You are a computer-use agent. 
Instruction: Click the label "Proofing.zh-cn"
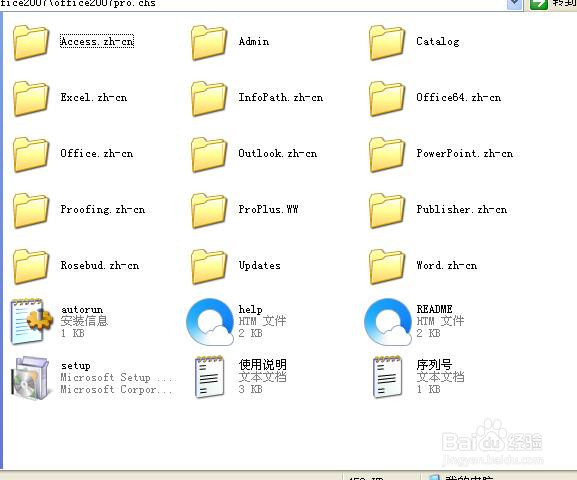click(x=103, y=210)
